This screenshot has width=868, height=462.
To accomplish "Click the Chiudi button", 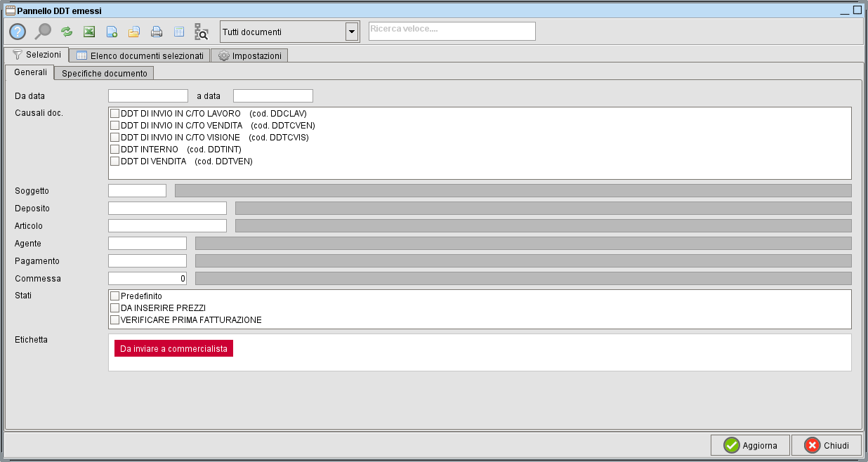I will click(x=827, y=446).
